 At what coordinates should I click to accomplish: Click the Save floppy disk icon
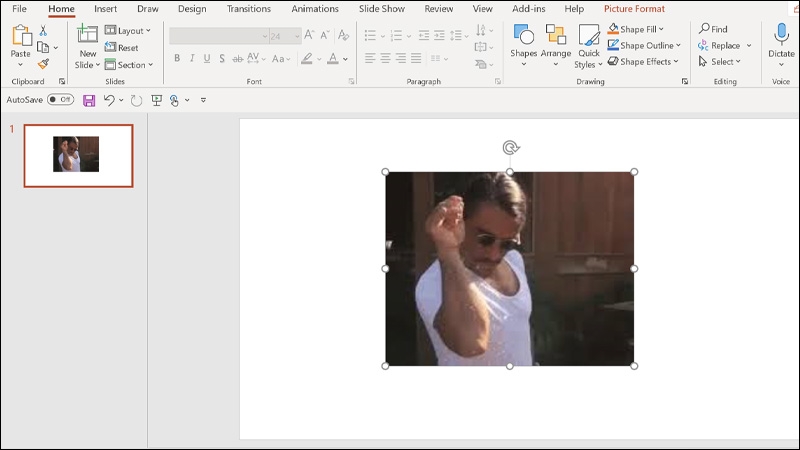click(89, 101)
